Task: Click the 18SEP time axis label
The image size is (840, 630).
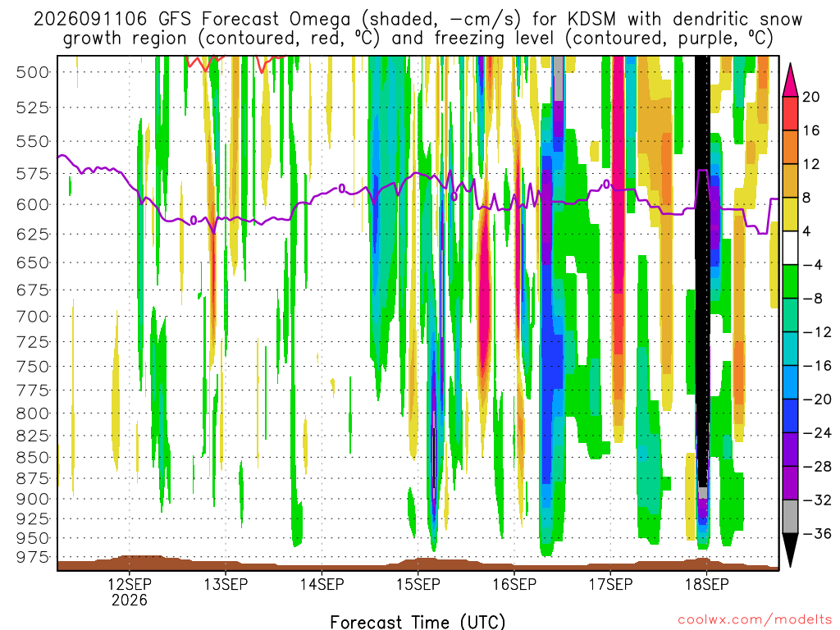Action: [x=706, y=584]
